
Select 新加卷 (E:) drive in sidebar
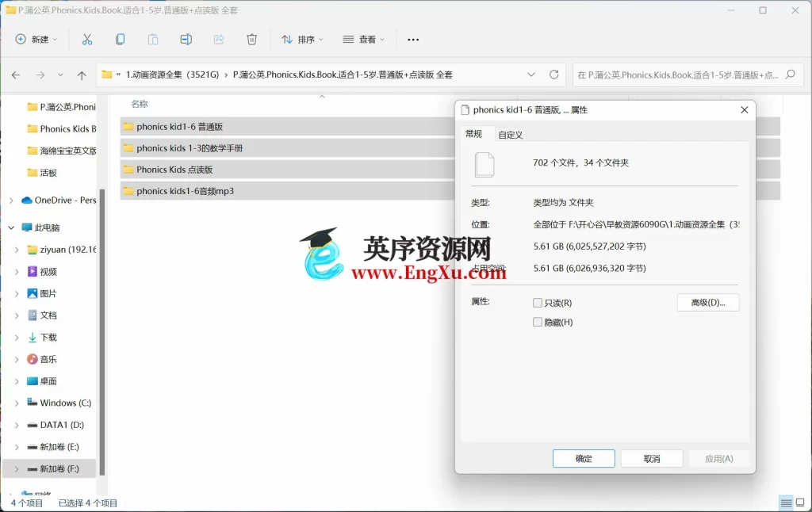tap(53, 447)
